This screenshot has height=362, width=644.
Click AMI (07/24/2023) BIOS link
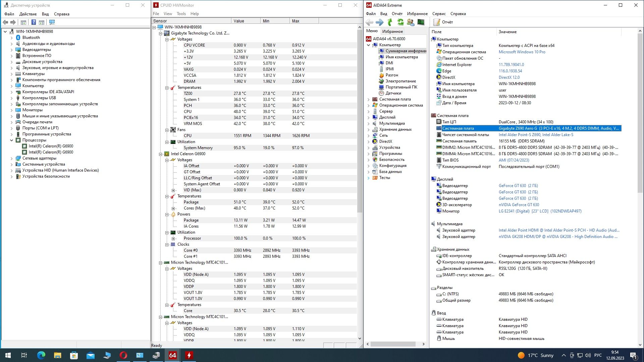tap(514, 160)
